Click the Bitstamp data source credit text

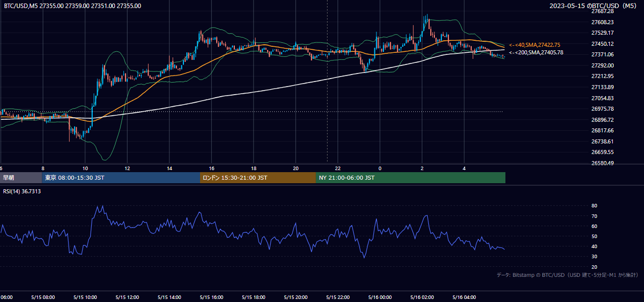[x=567, y=275]
